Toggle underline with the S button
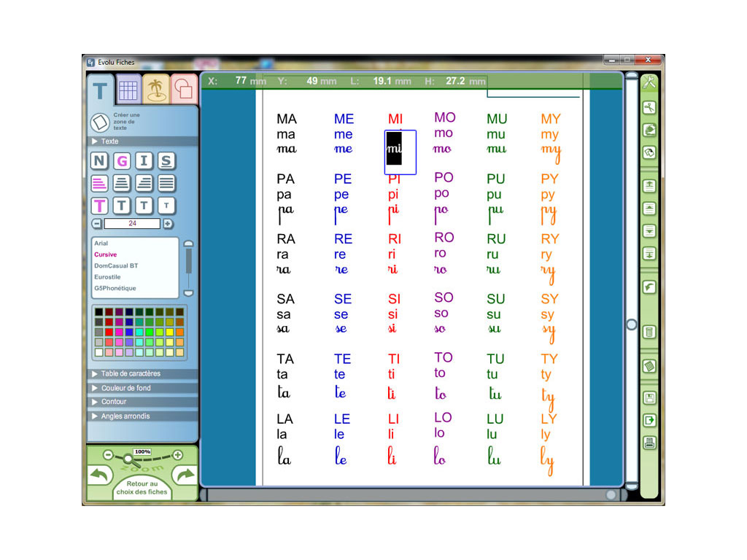This screenshot has width=747, height=560. (x=166, y=161)
